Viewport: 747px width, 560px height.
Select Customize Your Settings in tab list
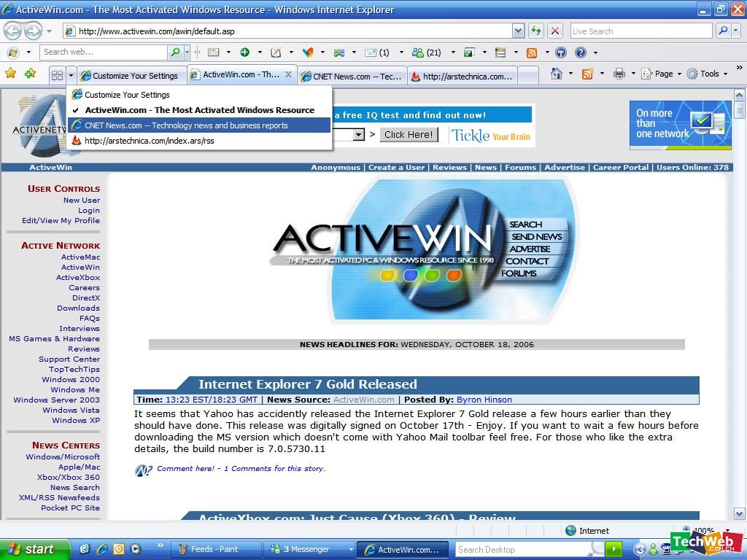[x=199, y=95]
